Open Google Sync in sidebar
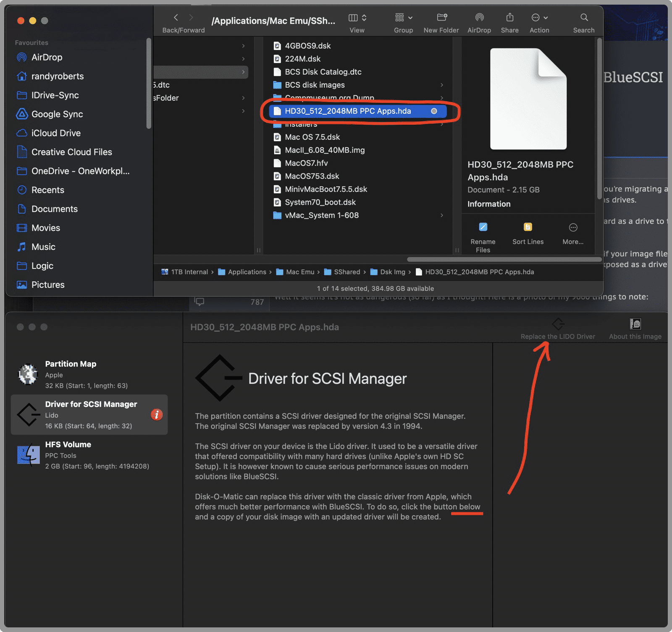Image resolution: width=672 pixels, height=632 pixels. [x=57, y=114]
